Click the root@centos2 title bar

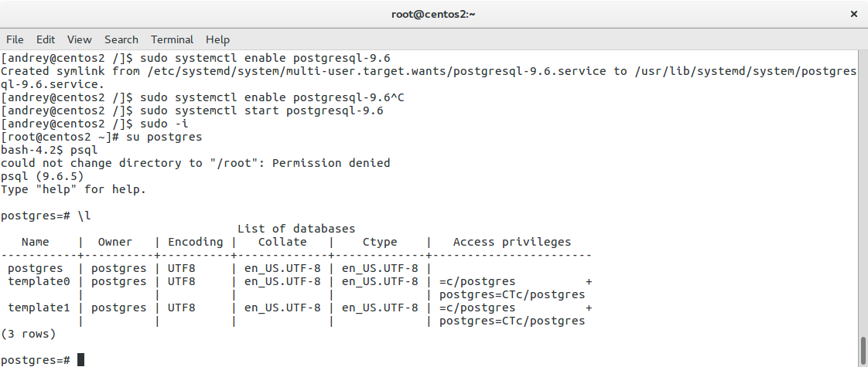(433, 14)
